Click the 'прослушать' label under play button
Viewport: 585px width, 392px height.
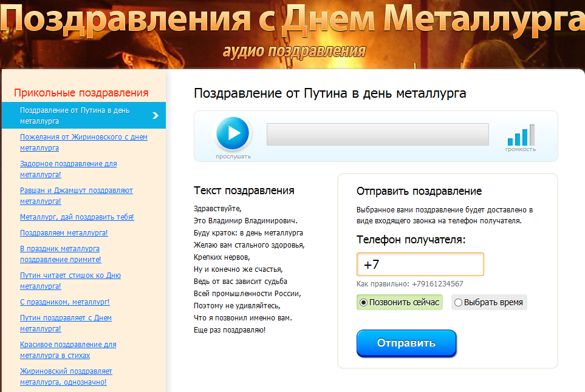(x=233, y=157)
